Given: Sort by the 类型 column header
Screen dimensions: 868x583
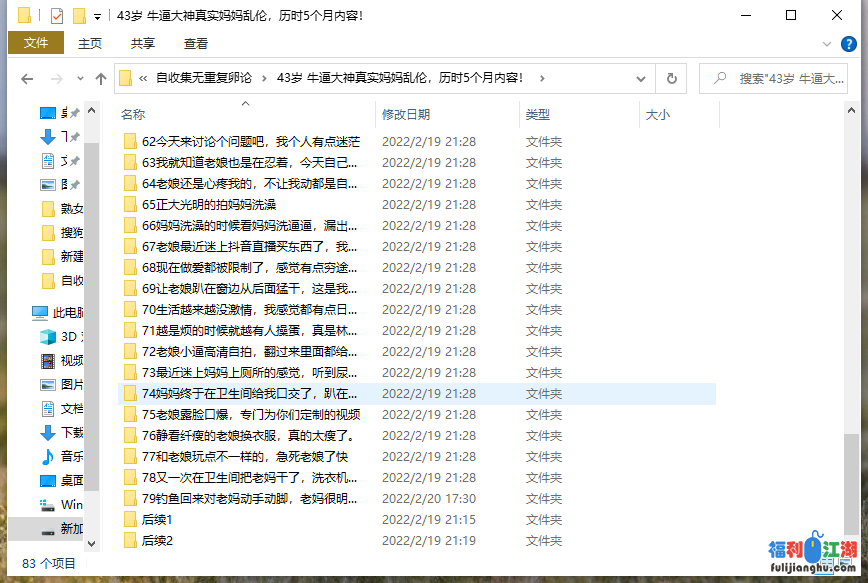Looking at the screenshot, I should (x=538, y=115).
